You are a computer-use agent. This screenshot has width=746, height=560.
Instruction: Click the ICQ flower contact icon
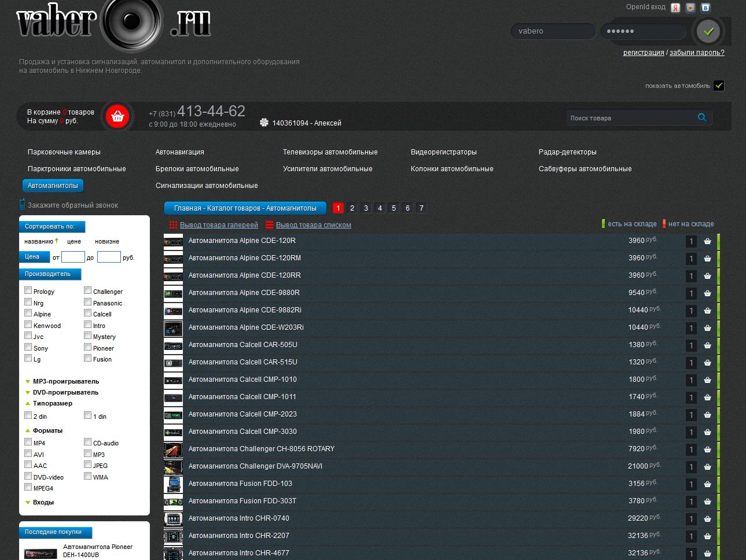tap(264, 123)
